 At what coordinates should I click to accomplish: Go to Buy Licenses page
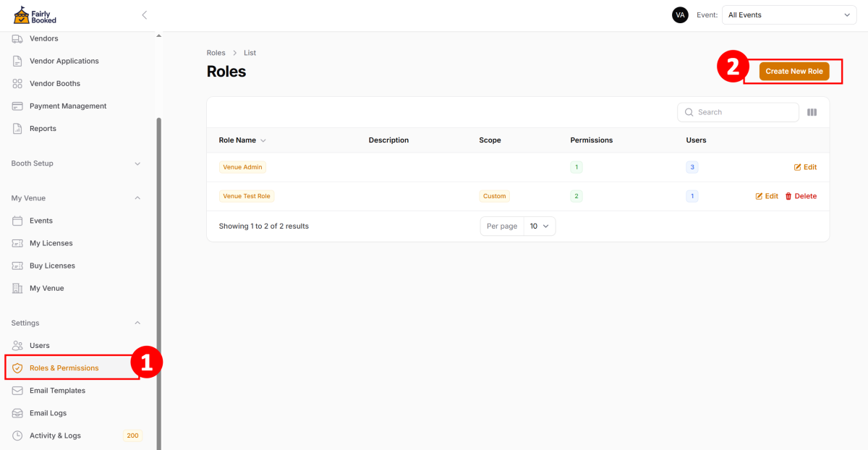(x=52, y=266)
